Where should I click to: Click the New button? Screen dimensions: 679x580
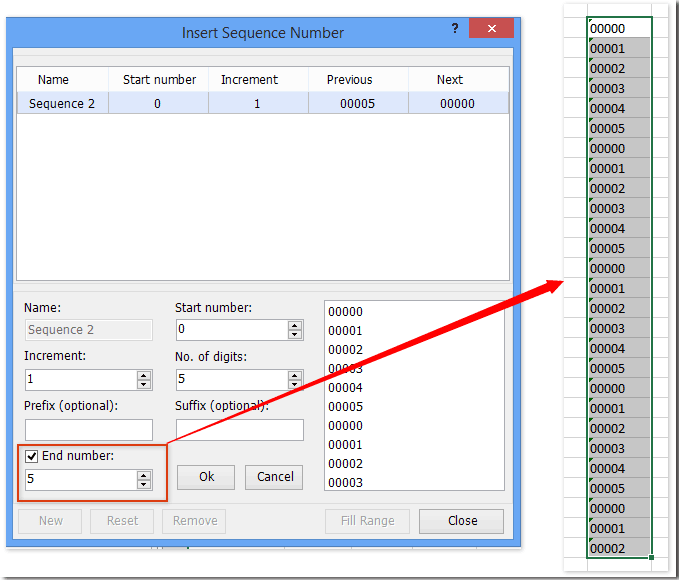point(50,521)
